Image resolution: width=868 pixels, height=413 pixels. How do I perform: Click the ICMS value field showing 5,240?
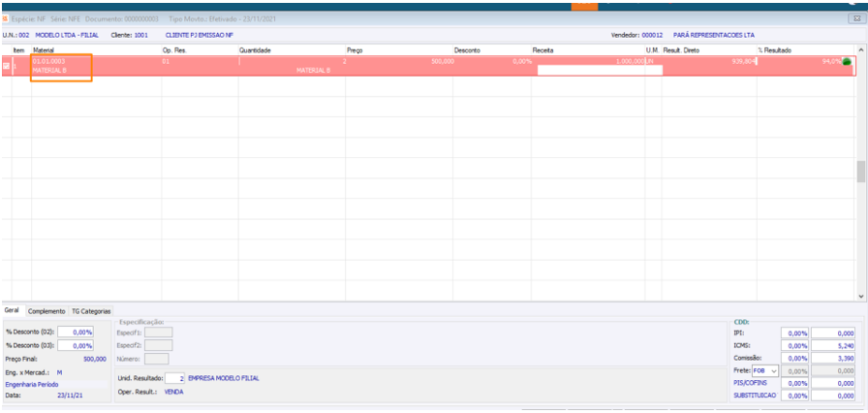pyautogui.click(x=832, y=346)
